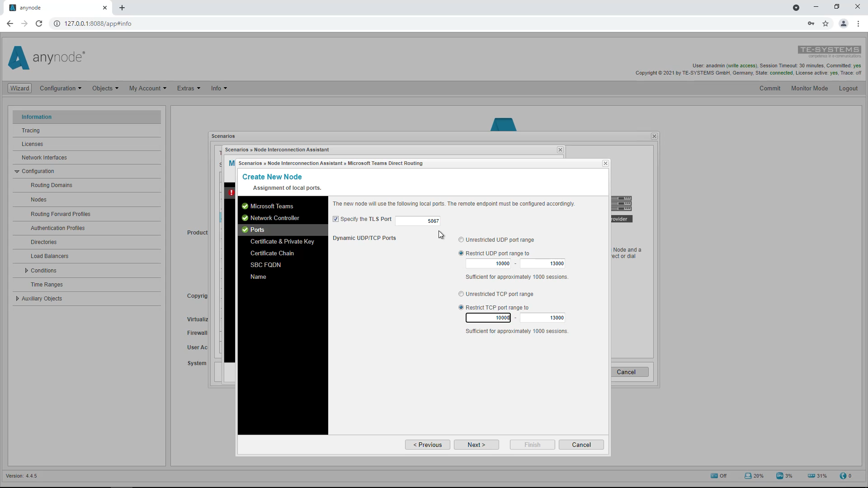Viewport: 868px width, 488px height.
Task: Select the Unrestricted TCP port range option
Action: 461,294
